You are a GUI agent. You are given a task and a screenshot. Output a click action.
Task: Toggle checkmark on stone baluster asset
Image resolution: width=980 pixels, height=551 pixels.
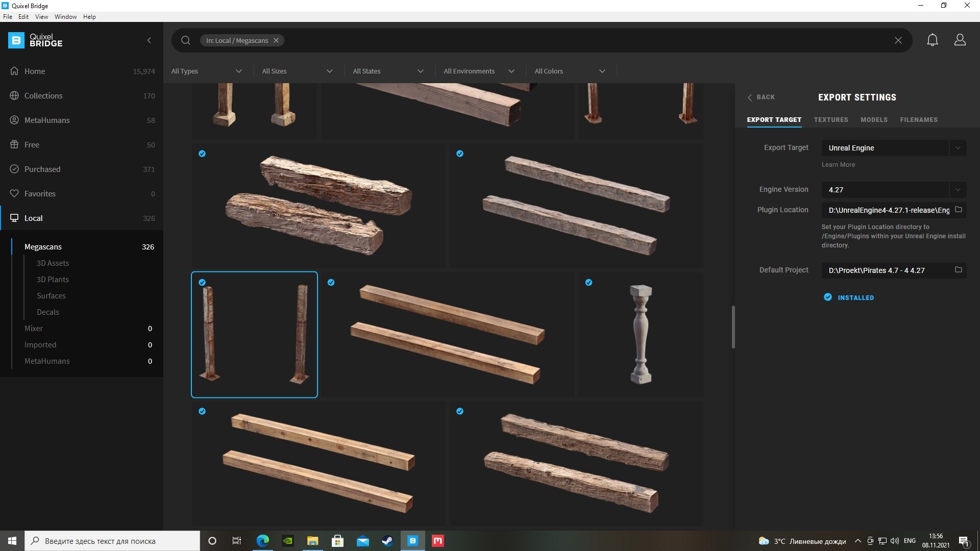point(589,282)
